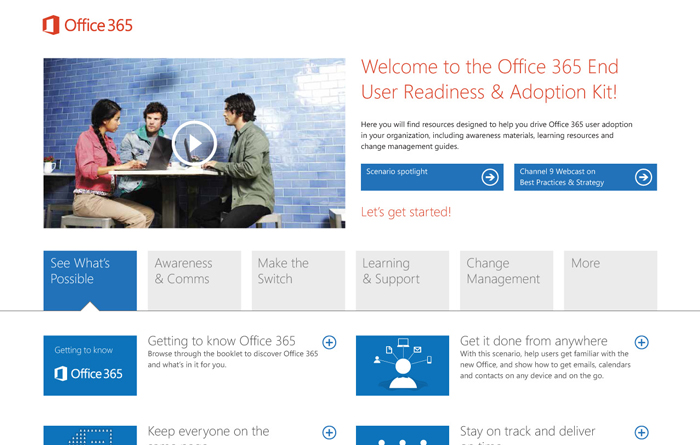Viewport: 700px width, 445px height.
Task: Switch to Awareness & Comms tab
Action: click(194, 280)
